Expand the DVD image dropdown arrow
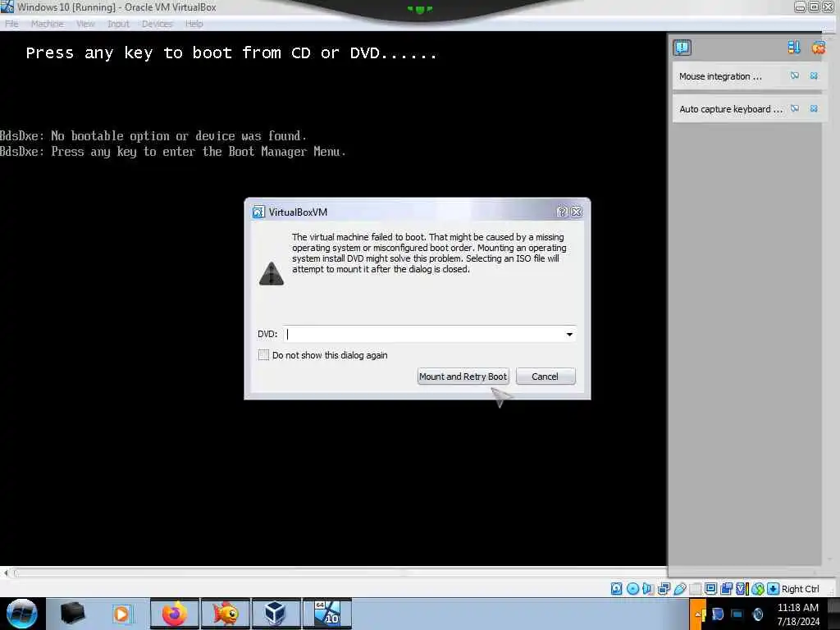Viewport: 840px width, 630px height. (x=569, y=335)
